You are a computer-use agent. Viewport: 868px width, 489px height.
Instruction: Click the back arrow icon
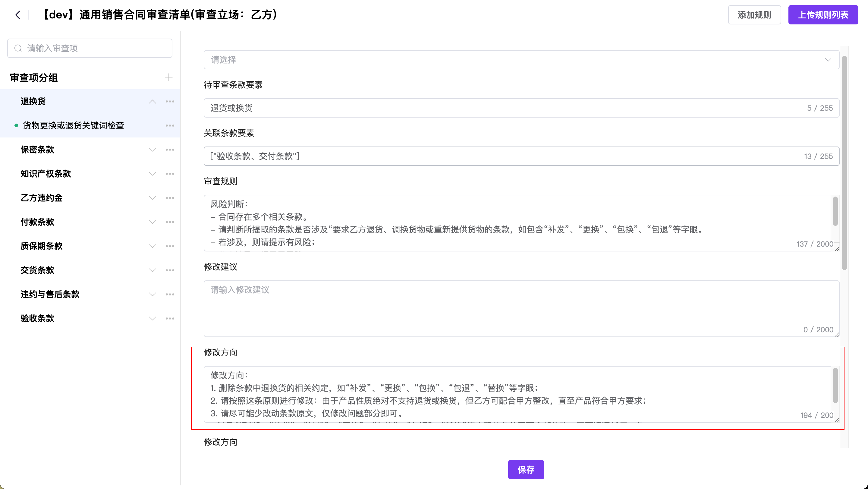click(x=18, y=15)
